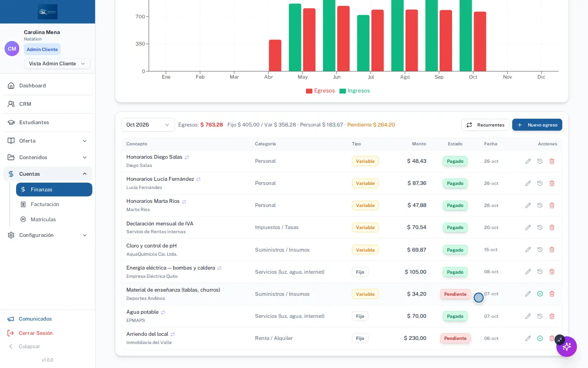Open the CRM section
Viewport: 588px width, 368px height.
pyautogui.click(x=48, y=104)
